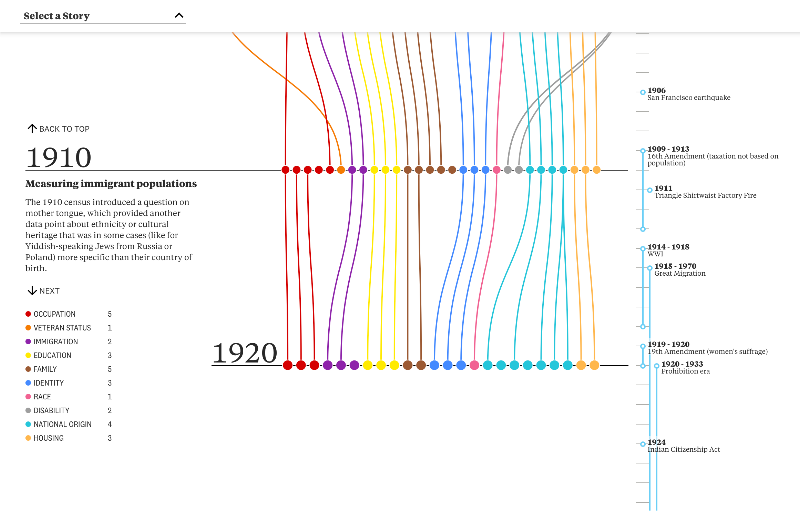
Task: Click the 1920 census year heading
Action: (x=245, y=354)
